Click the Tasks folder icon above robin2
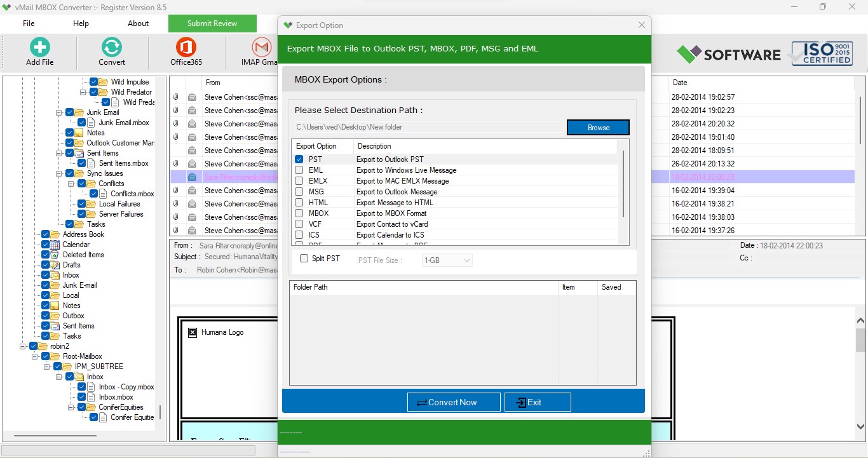The width and height of the screenshot is (868, 458). coord(56,336)
